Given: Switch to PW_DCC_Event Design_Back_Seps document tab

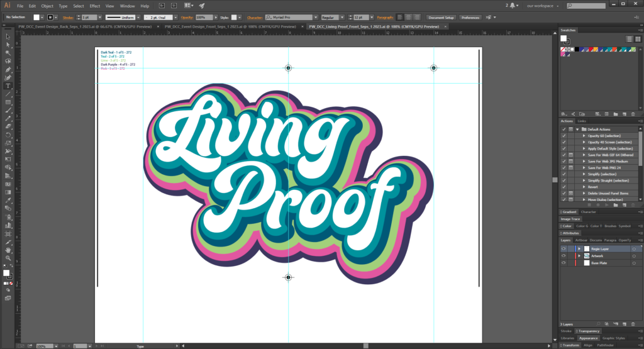Looking at the screenshot, I should (x=85, y=26).
